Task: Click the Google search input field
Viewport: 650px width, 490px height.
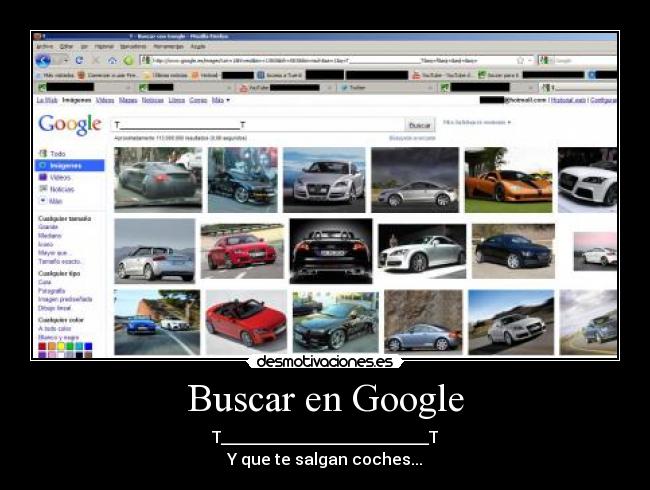Action: [257, 125]
